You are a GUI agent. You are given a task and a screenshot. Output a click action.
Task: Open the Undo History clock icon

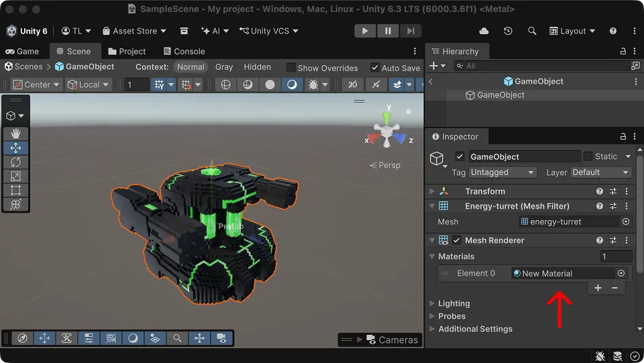click(508, 31)
